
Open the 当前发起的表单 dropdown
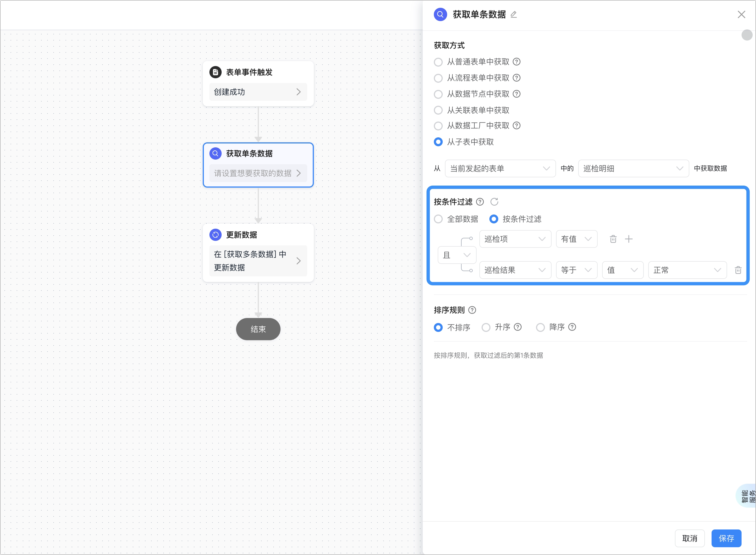pyautogui.click(x=500, y=169)
